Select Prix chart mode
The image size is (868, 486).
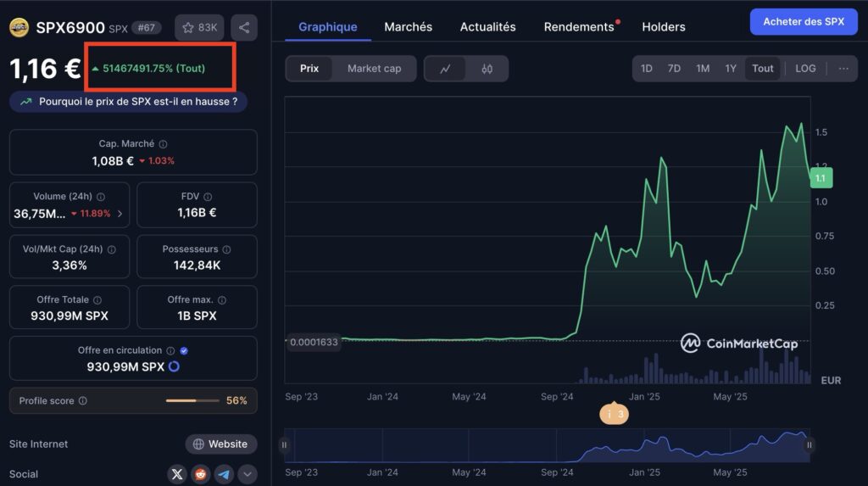click(x=309, y=69)
